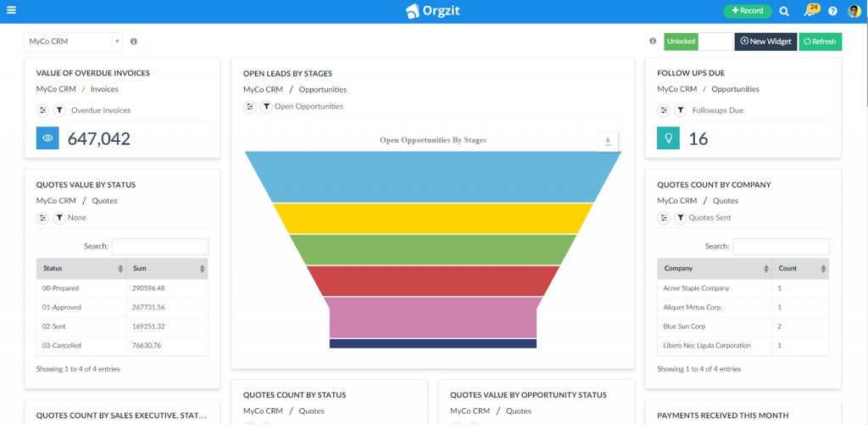Screen dimensions: 868x425
Task: Select the 03-Cancelled status cell
Action: tap(81, 345)
